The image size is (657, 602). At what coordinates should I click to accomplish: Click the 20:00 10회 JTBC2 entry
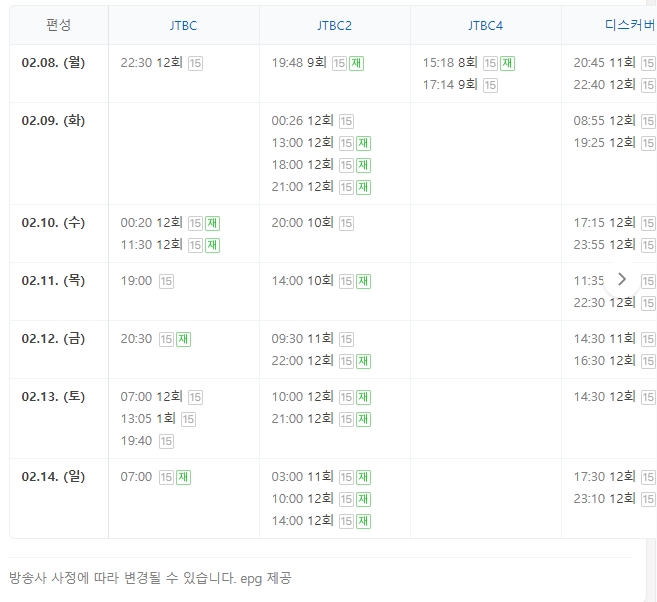point(302,222)
